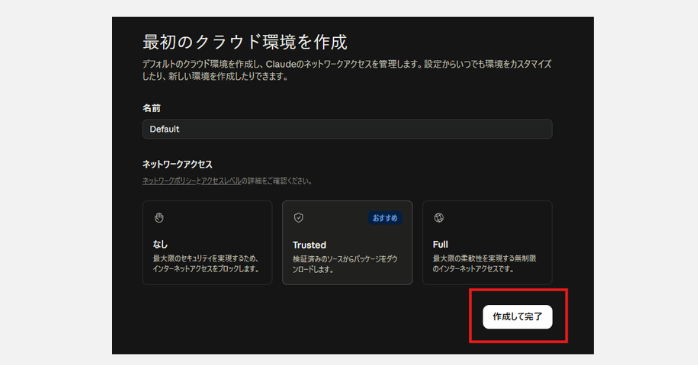Open the ネットワークポリシー link
The image size is (698, 365).
[169, 181]
